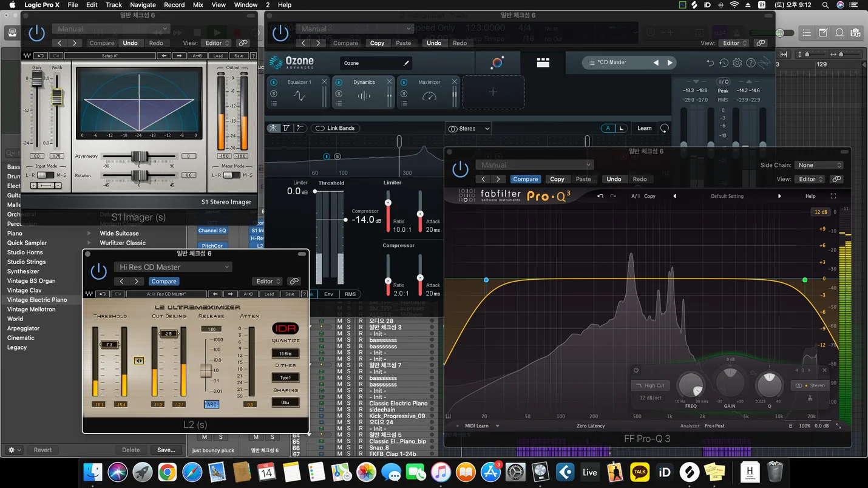Viewport: 868px width, 488px height.
Task: Switch to Env tab in Ozone Dynamics
Action: pos(328,294)
